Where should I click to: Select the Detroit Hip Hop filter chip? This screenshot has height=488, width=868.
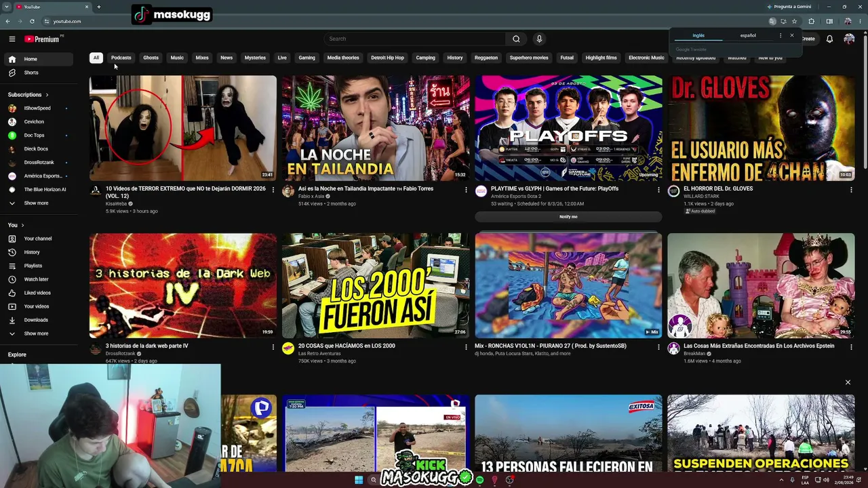click(387, 58)
